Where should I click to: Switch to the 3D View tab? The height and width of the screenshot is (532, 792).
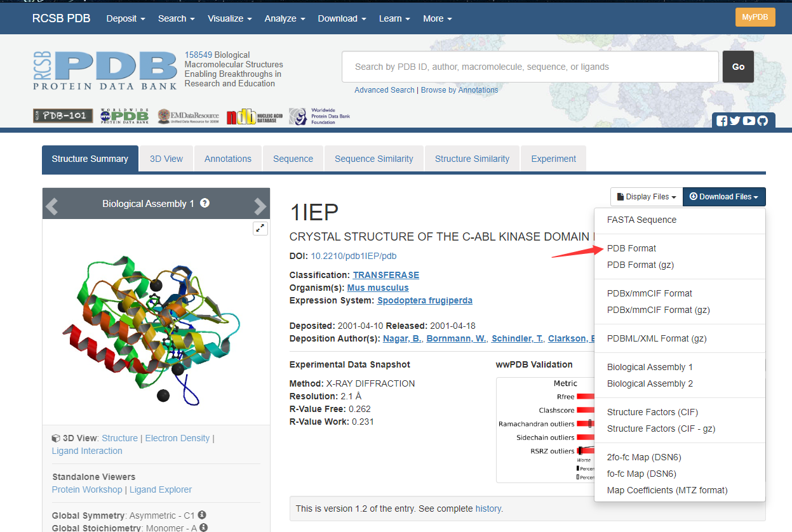166,159
